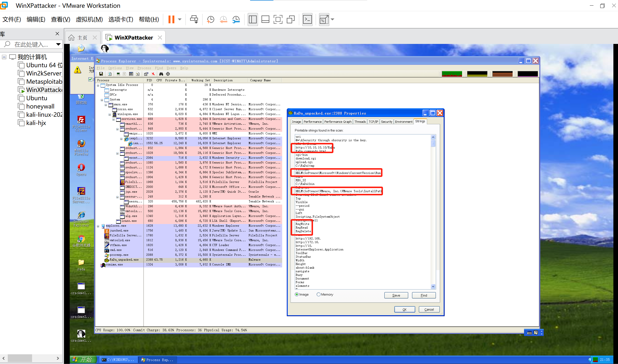Click the Kill Process red X icon
The image size is (618, 364).
[153, 74]
